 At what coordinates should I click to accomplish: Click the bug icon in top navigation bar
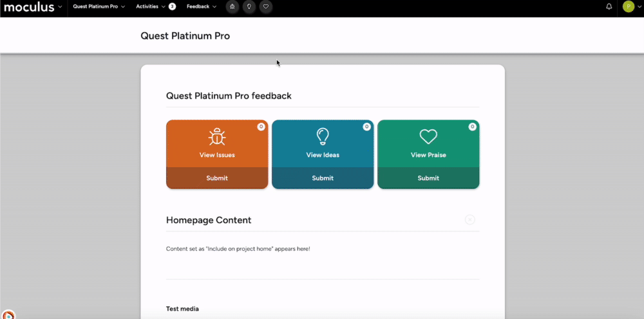232,6
